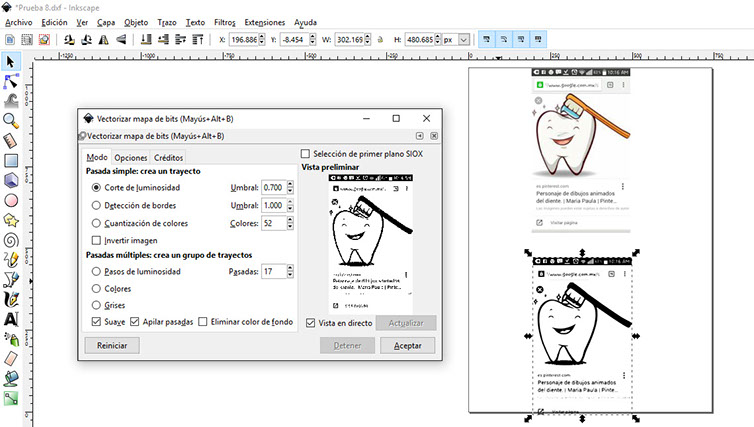Select the Spray tool
The image size is (754, 427).
pos(11,339)
